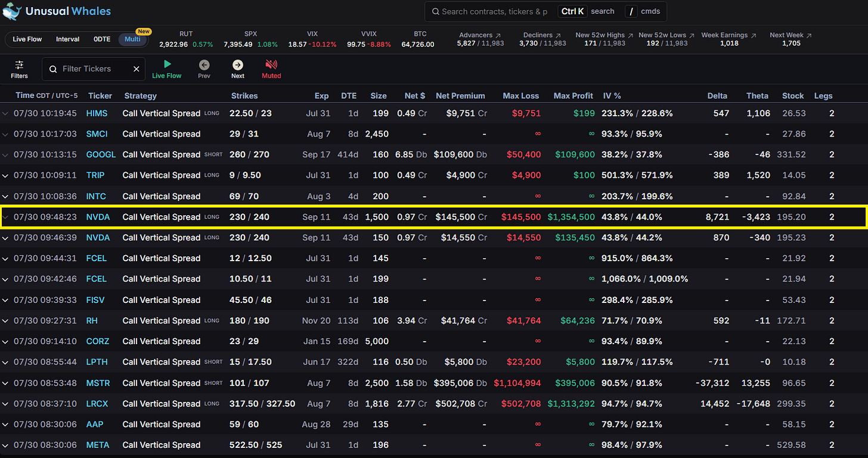Clear the Filter Tickers field with X
Screen dimensions: 868x458
coord(137,69)
